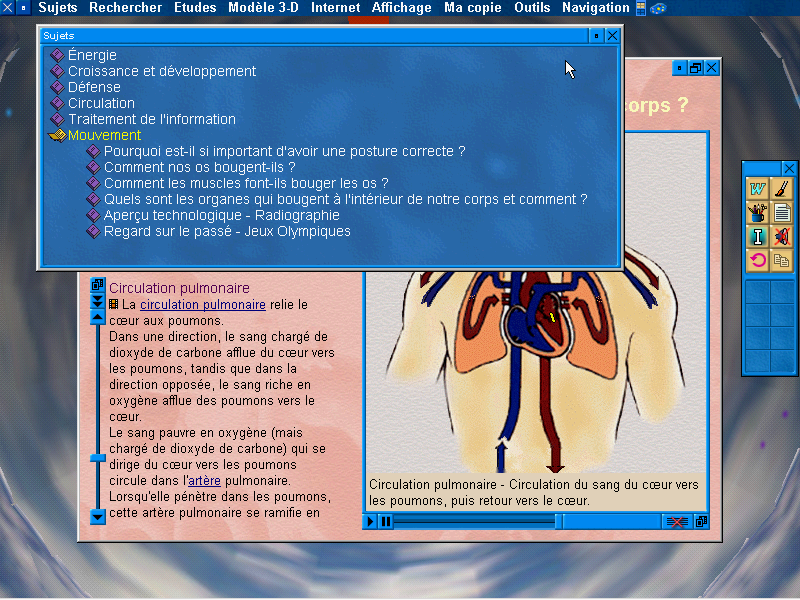
Task: Open the Sujets menu
Action: (58, 8)
